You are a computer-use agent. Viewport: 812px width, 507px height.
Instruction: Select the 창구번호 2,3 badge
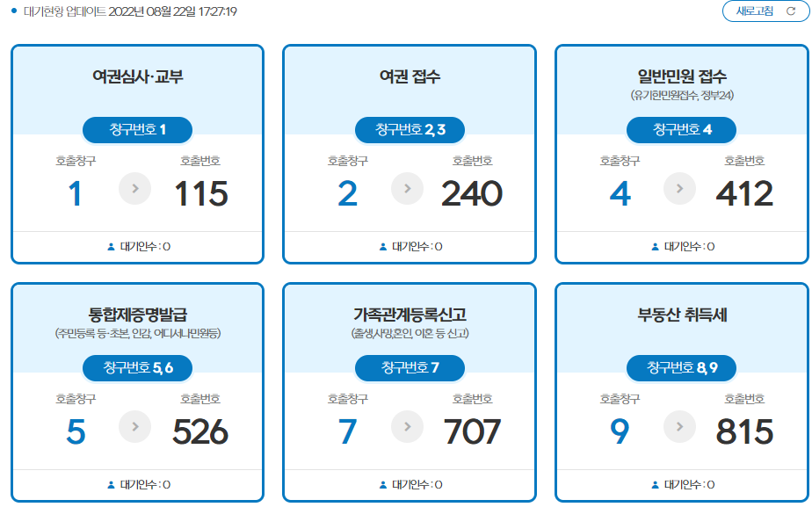coord(409,129)
